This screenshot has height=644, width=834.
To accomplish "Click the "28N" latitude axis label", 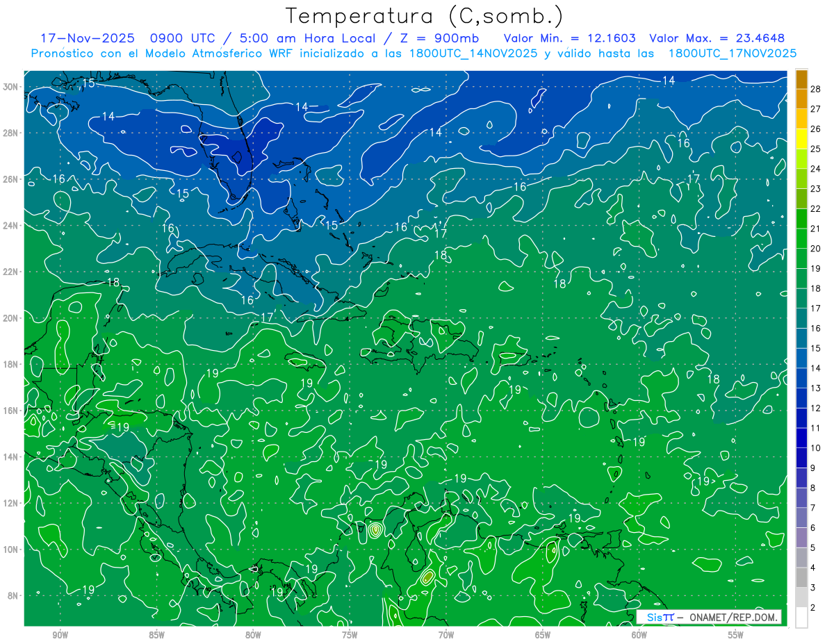I will 12,133.
